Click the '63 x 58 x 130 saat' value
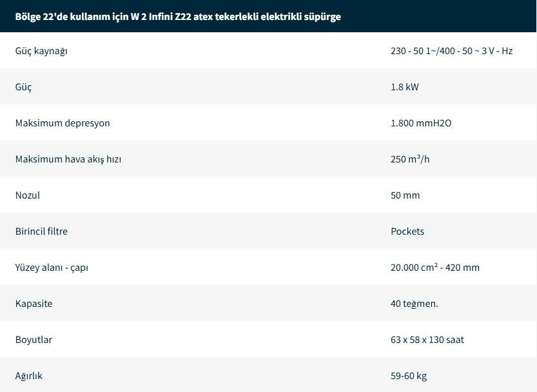 coord(427,339)
